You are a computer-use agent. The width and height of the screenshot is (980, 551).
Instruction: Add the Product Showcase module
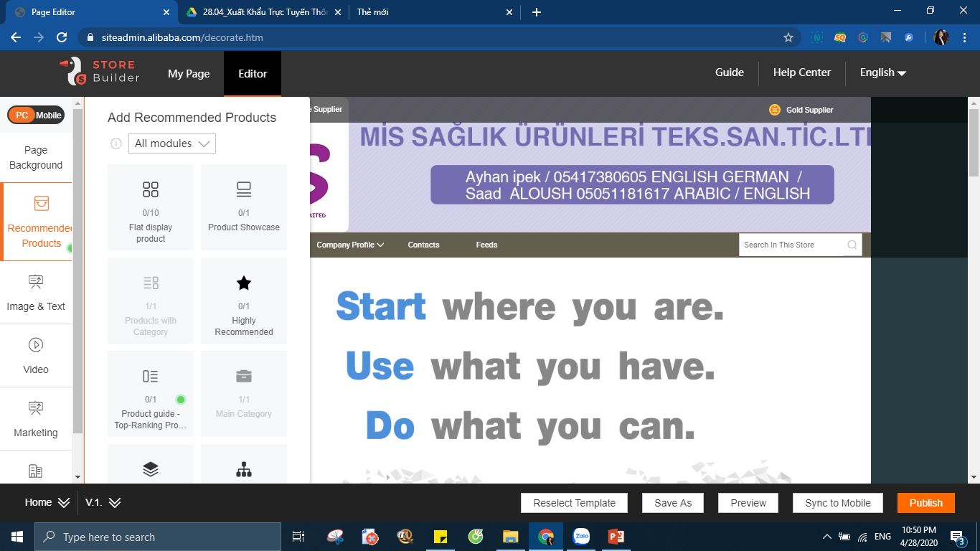[x=244, y=207]
